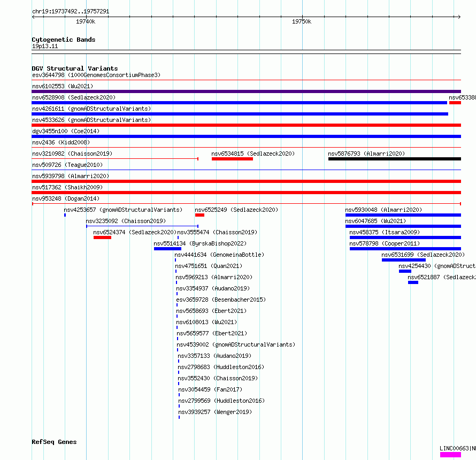Select the red nsv6525249 Sedlazeck2020 bar
The width and height of the screenshot is (476, 460).
pos(199,215)
